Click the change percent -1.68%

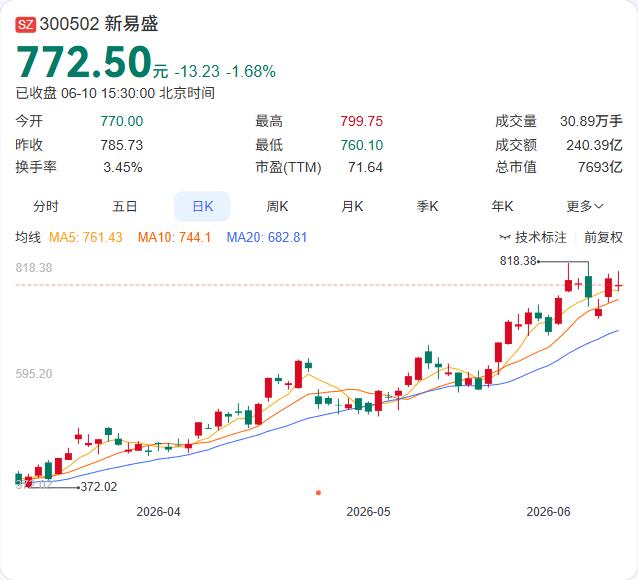click(x=251, y=72)
